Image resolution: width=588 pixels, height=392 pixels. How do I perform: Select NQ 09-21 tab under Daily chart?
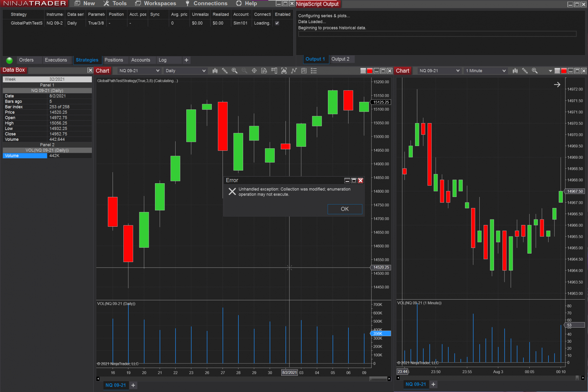116,385
